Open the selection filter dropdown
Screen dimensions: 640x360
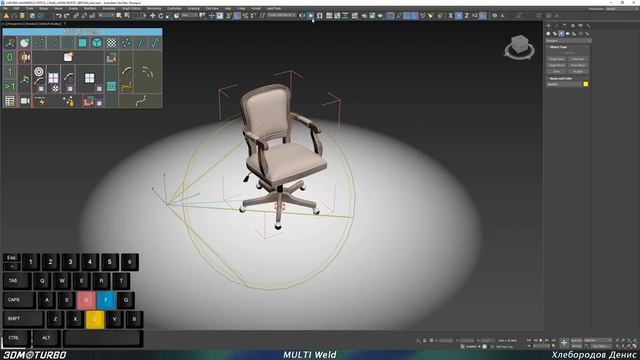tap(106, 16)
